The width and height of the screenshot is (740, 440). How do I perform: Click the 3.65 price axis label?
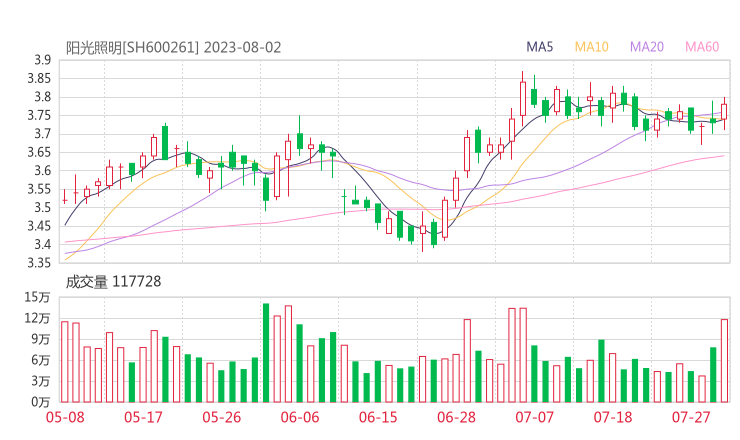click(39, 152)
